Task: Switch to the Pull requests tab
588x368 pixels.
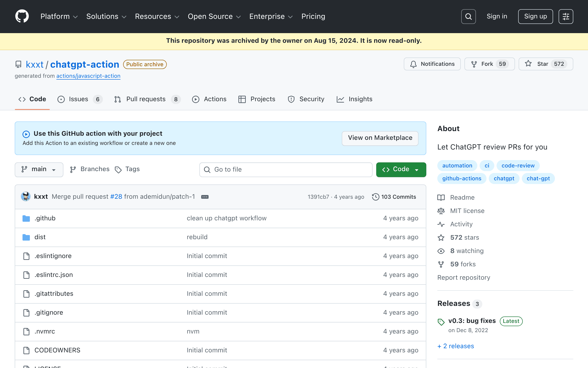Action: [x=147, y=99]
